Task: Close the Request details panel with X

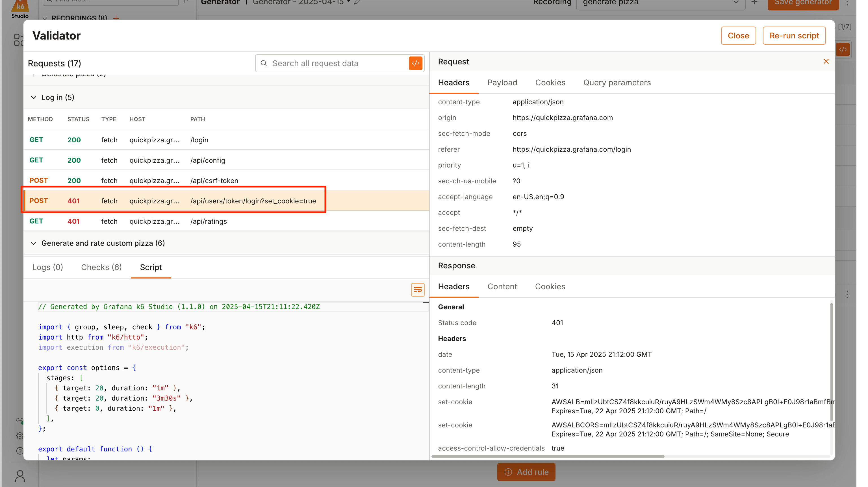Action: tap(826, 61)
